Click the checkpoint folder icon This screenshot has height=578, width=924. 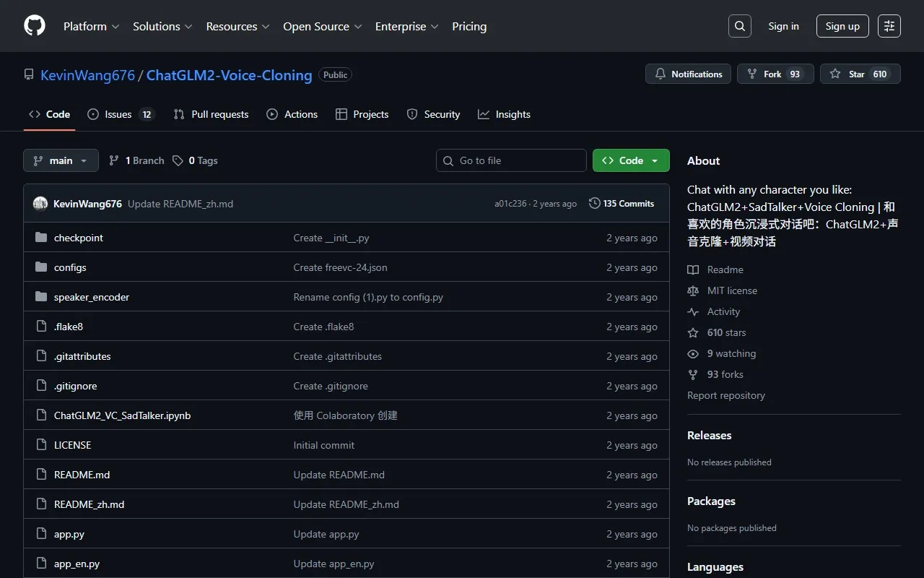pyautogui.click(x=41, y=238)
